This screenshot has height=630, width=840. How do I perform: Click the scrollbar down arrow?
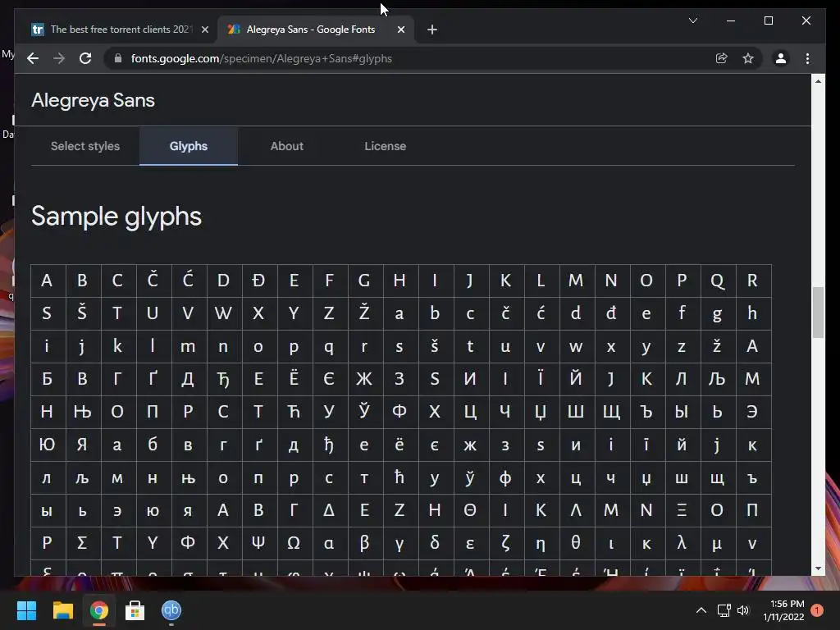[x=818, y=568]
